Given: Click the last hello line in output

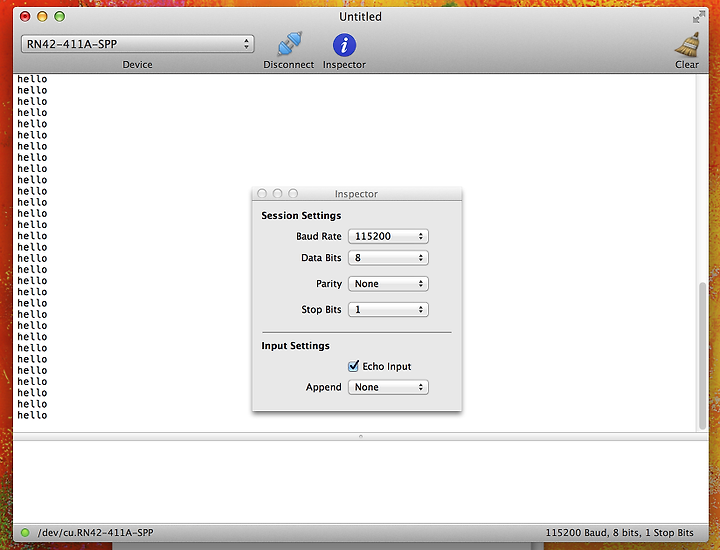Looking at the screenshot, I should (x=32, y=415).
